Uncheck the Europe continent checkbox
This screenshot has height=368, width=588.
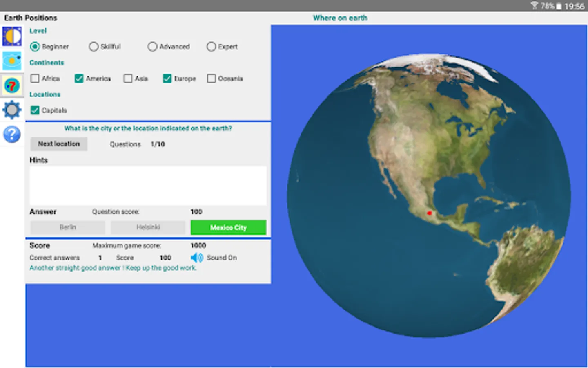(167, 79)
